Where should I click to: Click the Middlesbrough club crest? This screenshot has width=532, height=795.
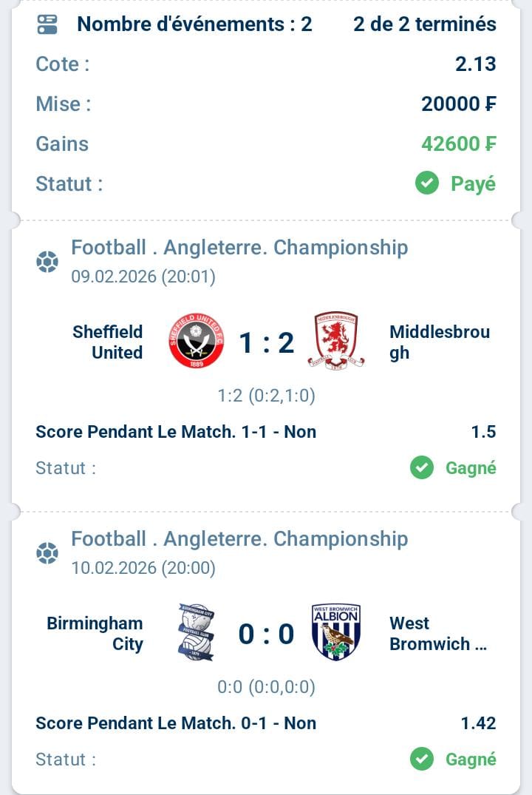click(336, 341)
